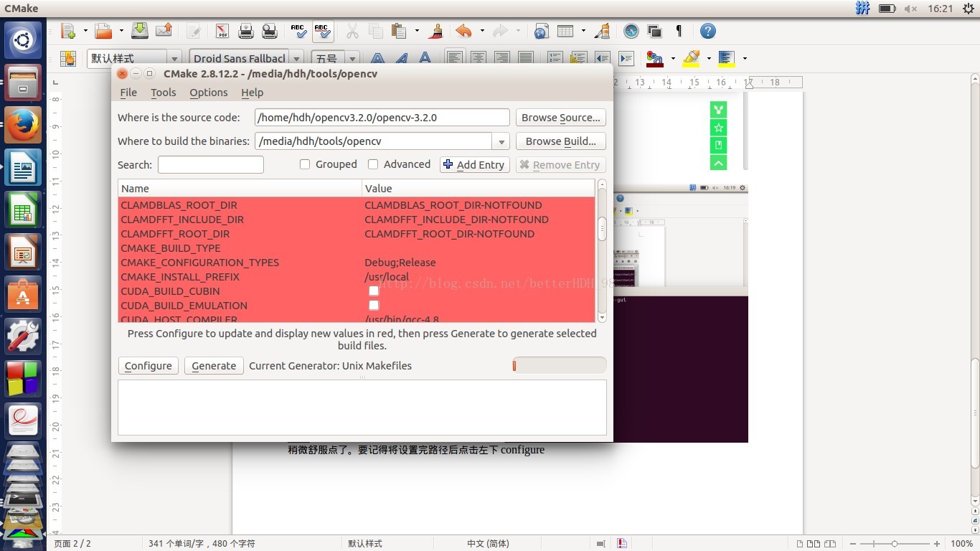Open CMake Options menu
980x551 pixels.
[x=209, y=93]
